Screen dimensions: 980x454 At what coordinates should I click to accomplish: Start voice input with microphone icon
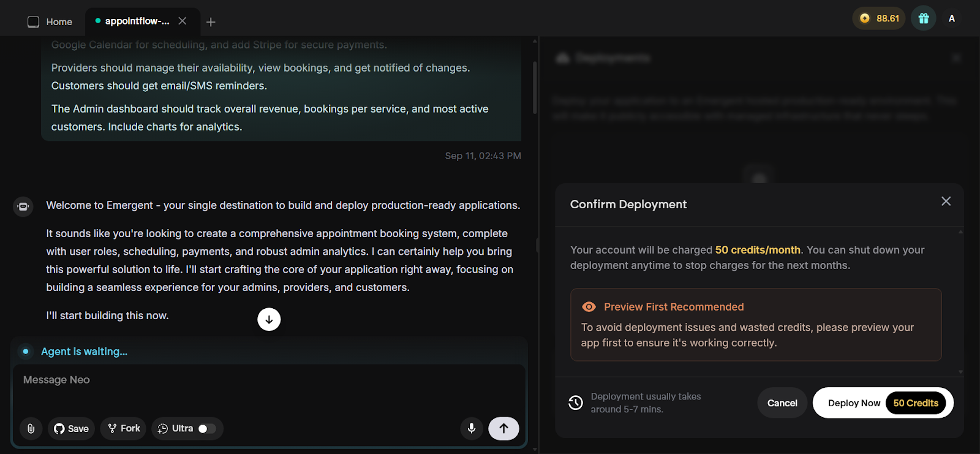[472, 428]
